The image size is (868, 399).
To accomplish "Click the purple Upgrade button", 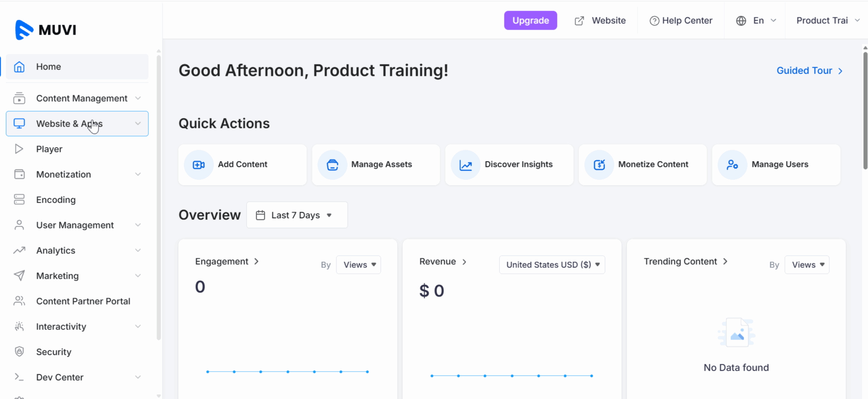I will point(530,20).
